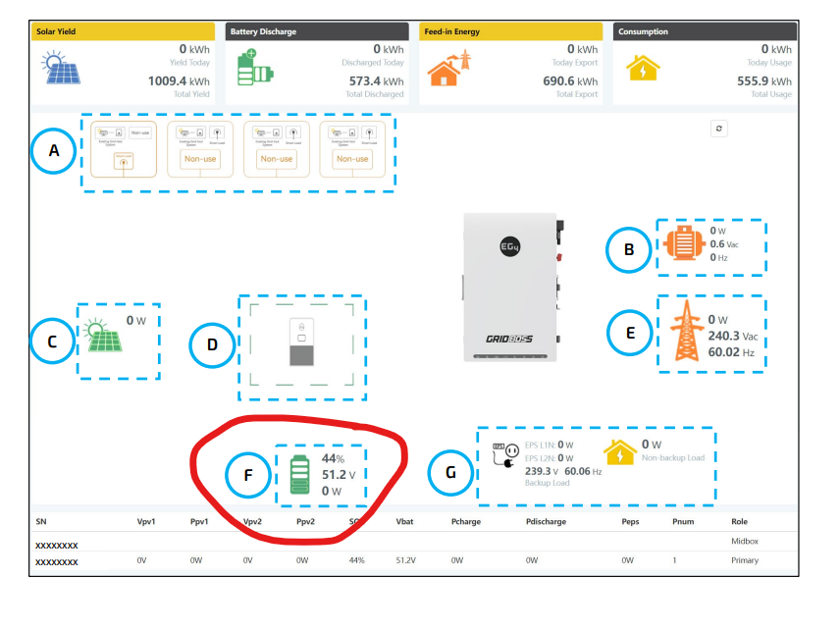
Task: Select the fourth smart port Non-use card
Action: pyautogui.click(x=352, y=148)
